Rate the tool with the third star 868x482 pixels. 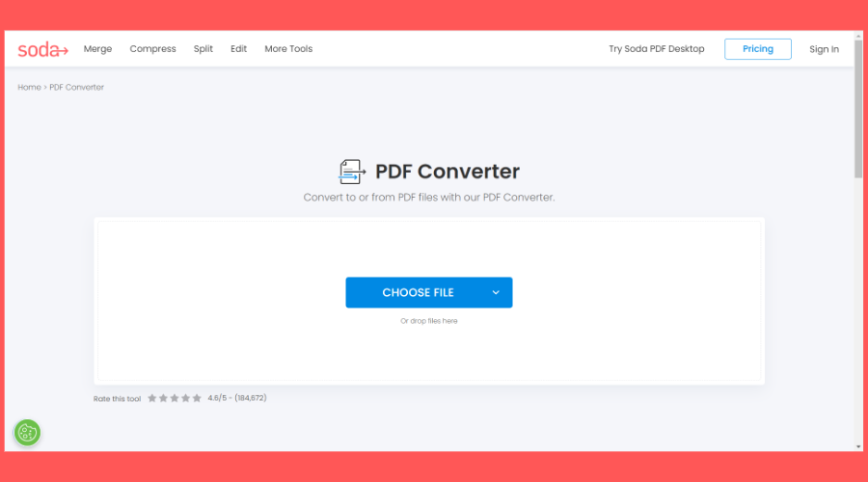(x=175, y=398)
